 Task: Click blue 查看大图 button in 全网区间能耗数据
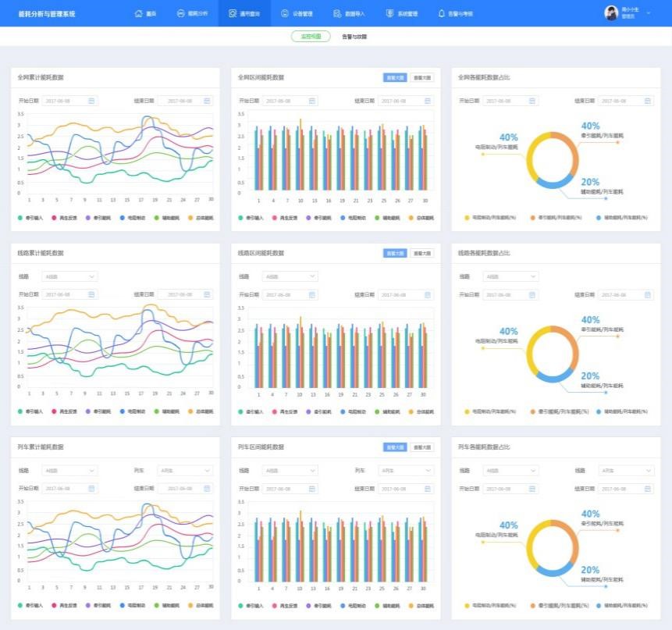[394, 77]
